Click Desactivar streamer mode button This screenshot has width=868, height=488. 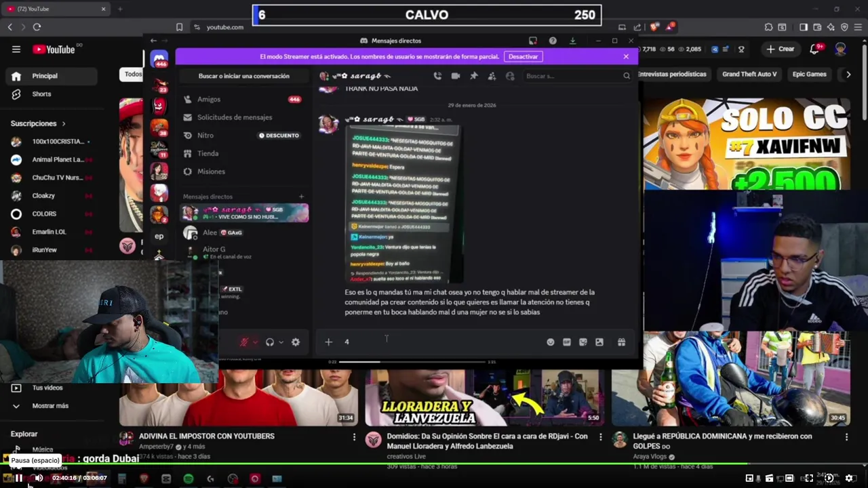[523, 56]
